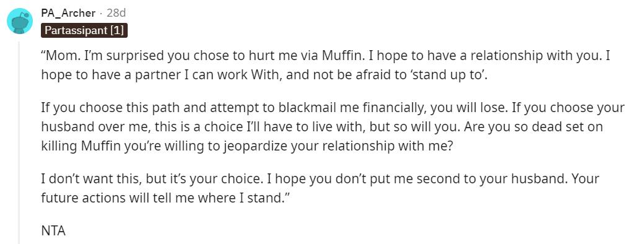Click the NTA verdict text

coord(53,231)
